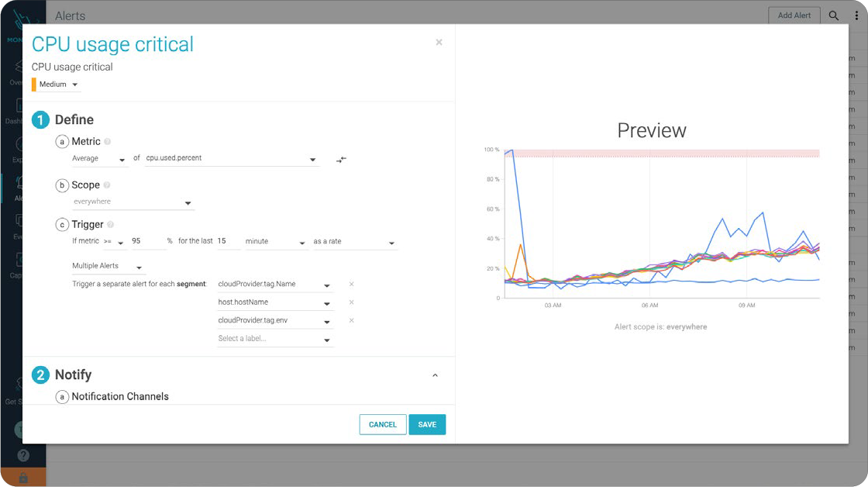Viewport: 868px width, 487px height.
Task: Remove the cloudProvider.tag.env segment
Action: pos(351,320)
